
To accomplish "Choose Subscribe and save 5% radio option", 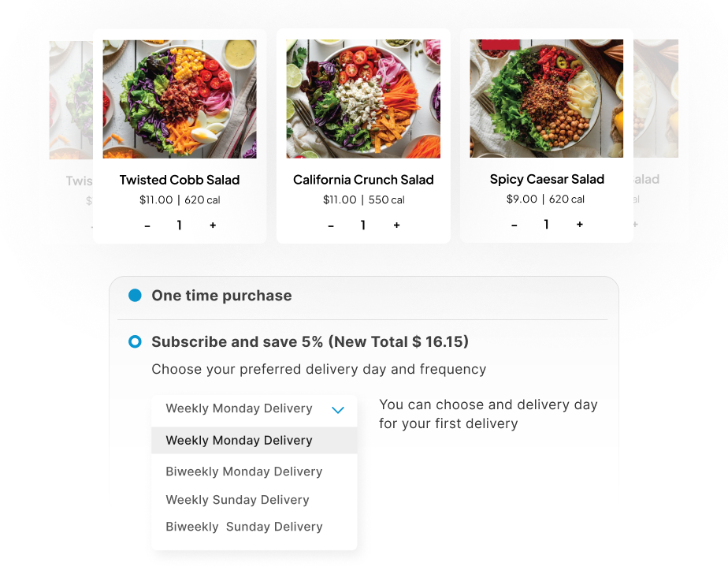I will point(135,342).
